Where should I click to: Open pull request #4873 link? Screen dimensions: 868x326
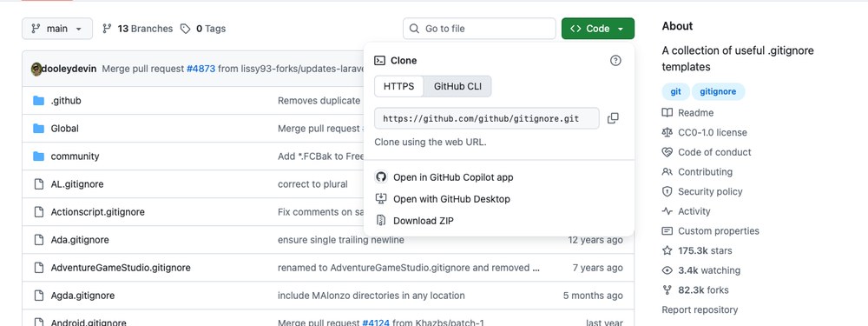201,70
